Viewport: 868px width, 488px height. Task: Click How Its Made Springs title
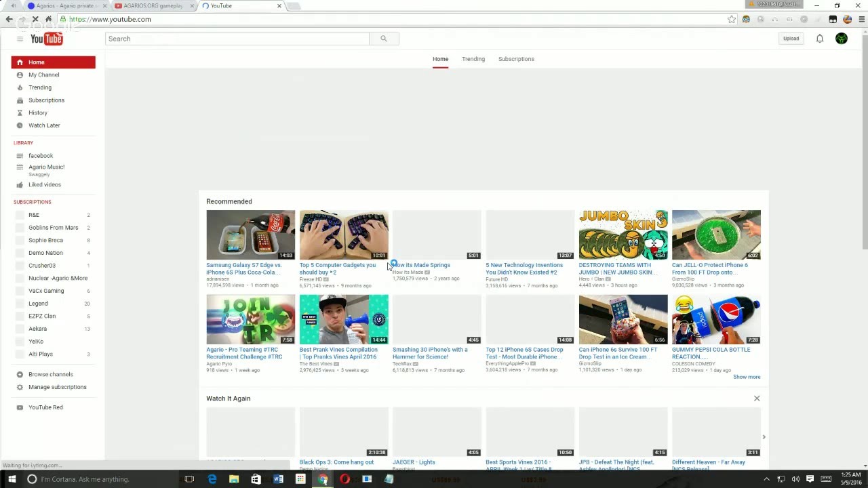pyautogui.click(x=421, y=265)
